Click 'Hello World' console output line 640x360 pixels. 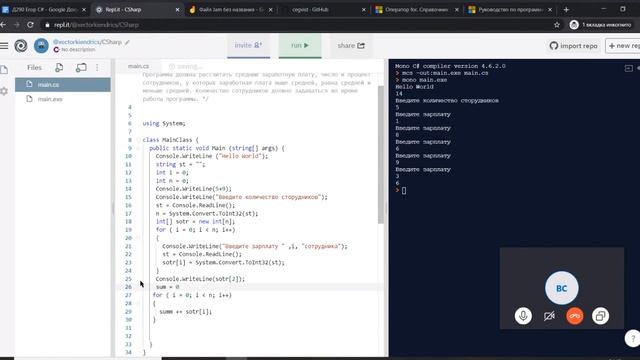point(414,87)
